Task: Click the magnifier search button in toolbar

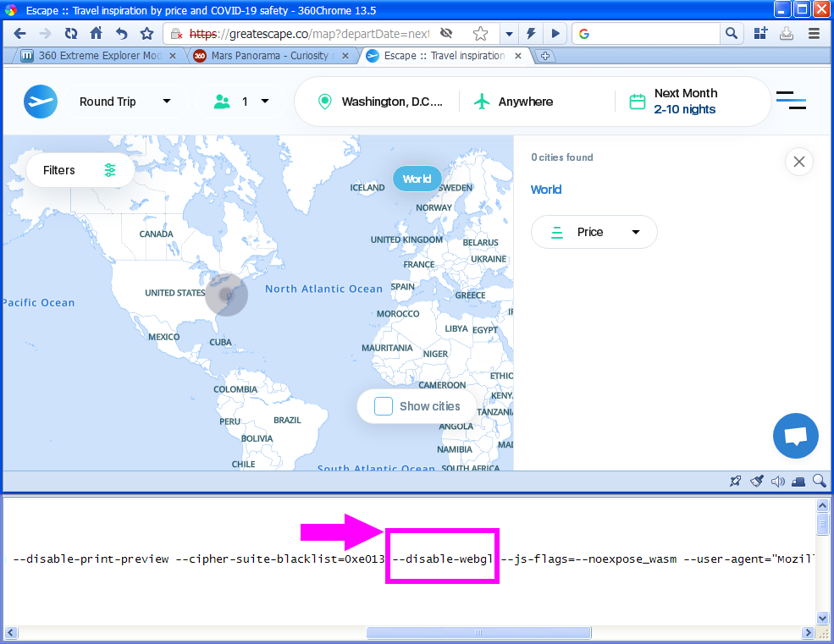Action: (732, 34)
